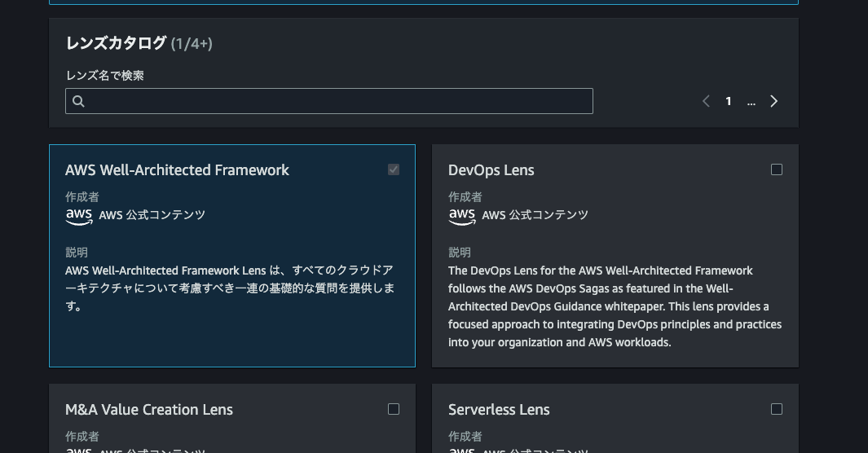Click the M&A Value Creation Lens title
The width and height of the screenshot is (868, 453).
(x=149, y=409)
